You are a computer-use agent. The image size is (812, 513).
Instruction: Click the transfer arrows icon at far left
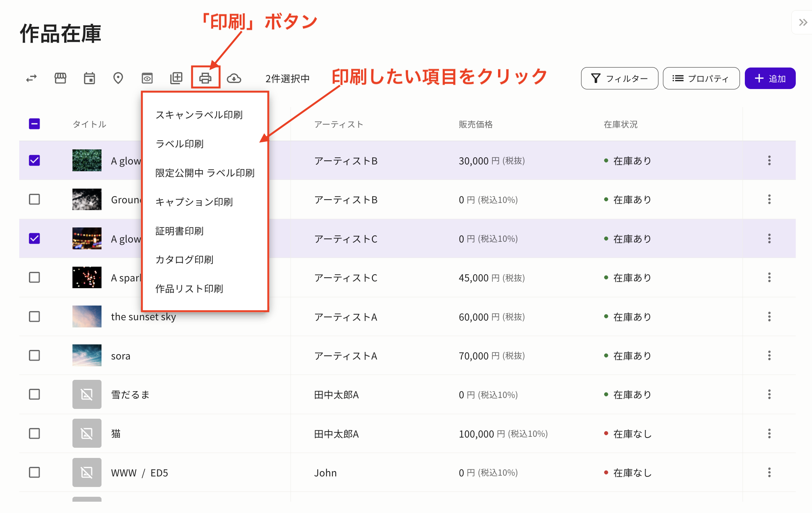(x=31, y=78)
